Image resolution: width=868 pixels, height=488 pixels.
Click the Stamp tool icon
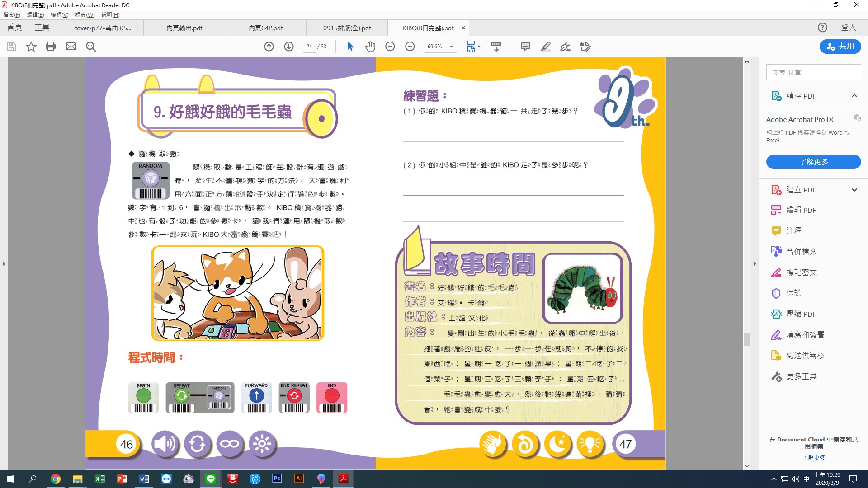click(x=585, y=47)
